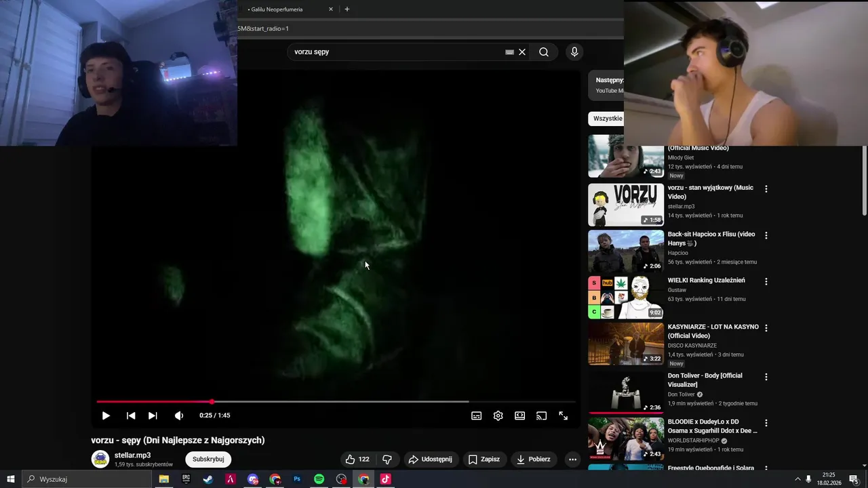Open the Gustaw channel link
Viewport: 868px width, 488px height.
(x=677, y=290)
